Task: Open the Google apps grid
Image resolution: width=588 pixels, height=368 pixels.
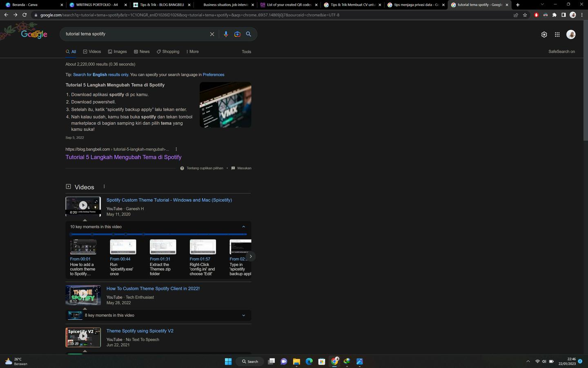Action: tap(557, 35)
